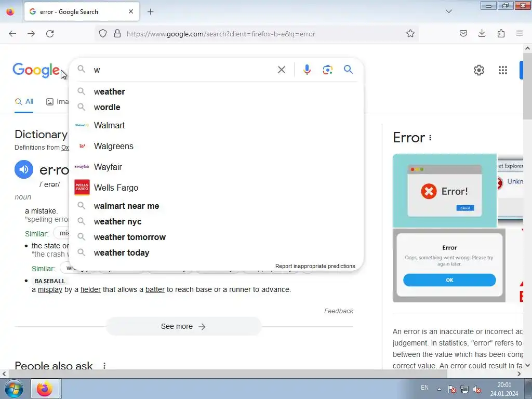Select 'weather' suggestion
Screen dimensions: 532x399
[x=216, y=91]
